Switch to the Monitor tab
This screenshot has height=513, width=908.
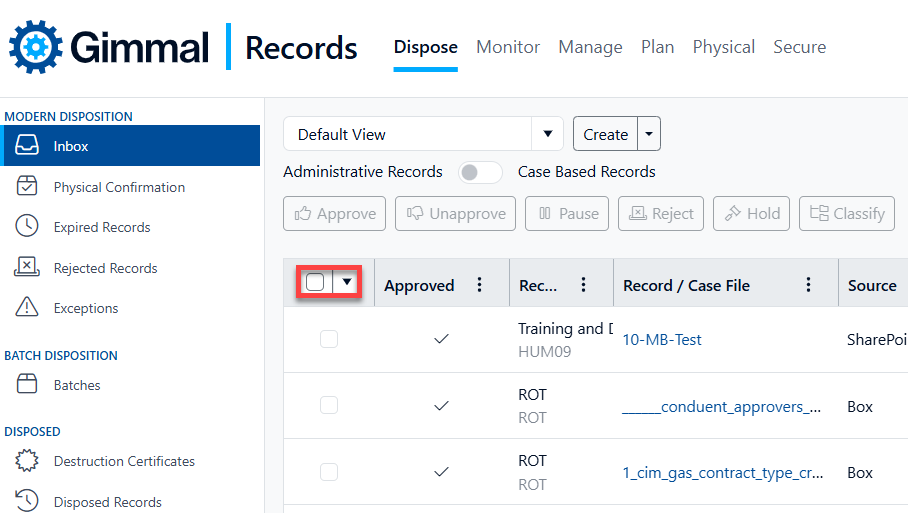[508, 47]
